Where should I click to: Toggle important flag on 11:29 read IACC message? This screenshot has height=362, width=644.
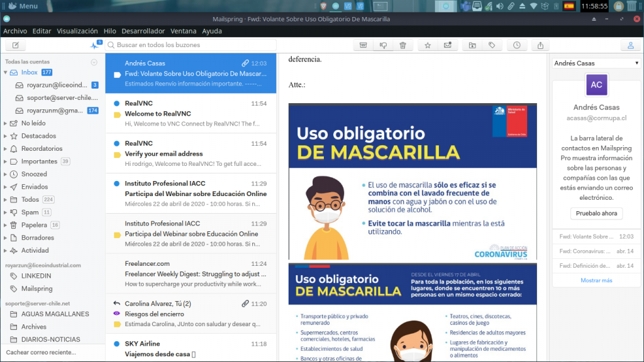tap(117, 235)
